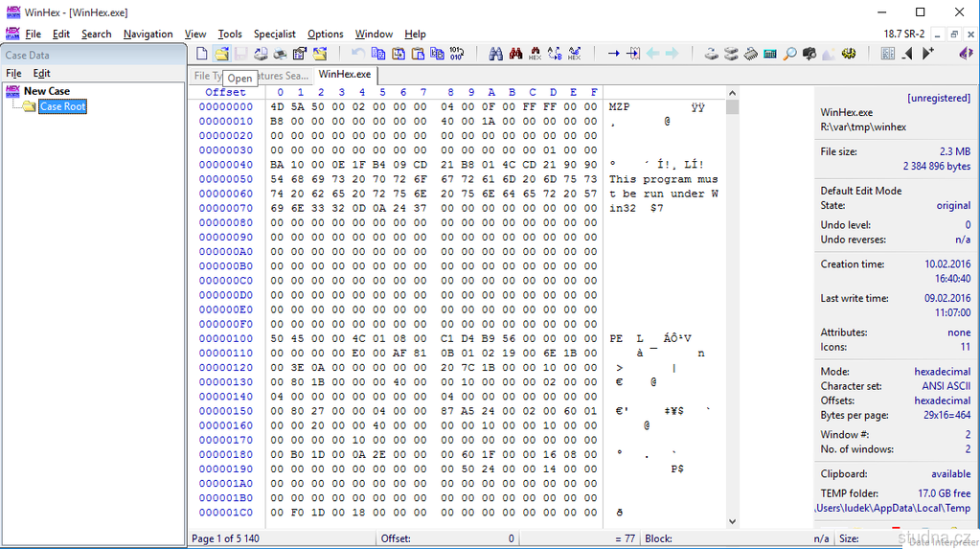
Task: Click the table layout icon near toolbar end
Action: point(888,54)
